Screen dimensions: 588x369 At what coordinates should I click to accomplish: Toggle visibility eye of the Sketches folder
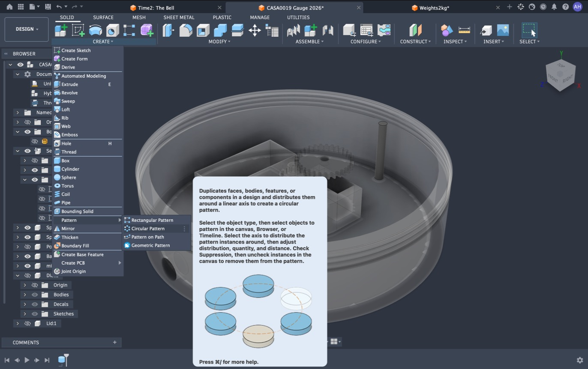(x=35, y=314)
